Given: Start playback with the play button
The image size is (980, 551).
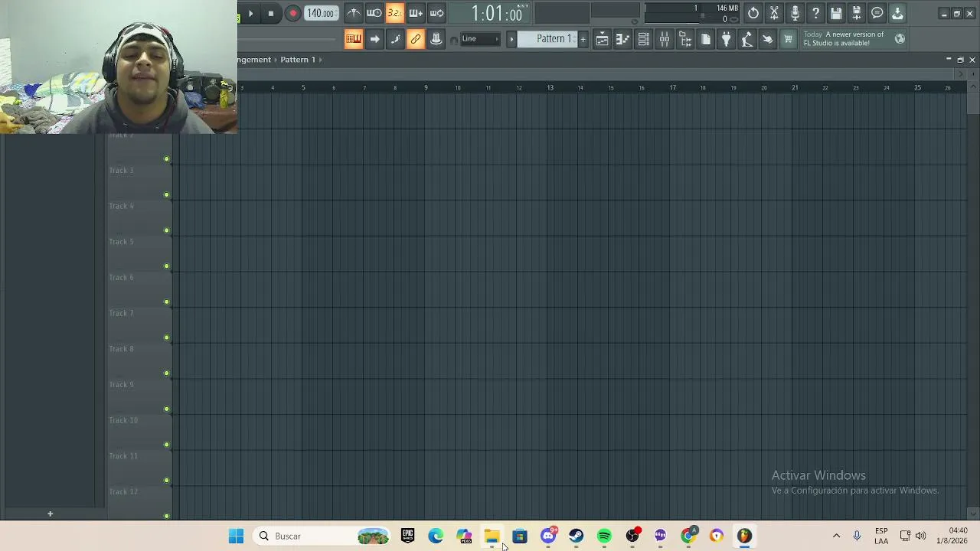Looking at the screenshot, I should click(250, 13).
